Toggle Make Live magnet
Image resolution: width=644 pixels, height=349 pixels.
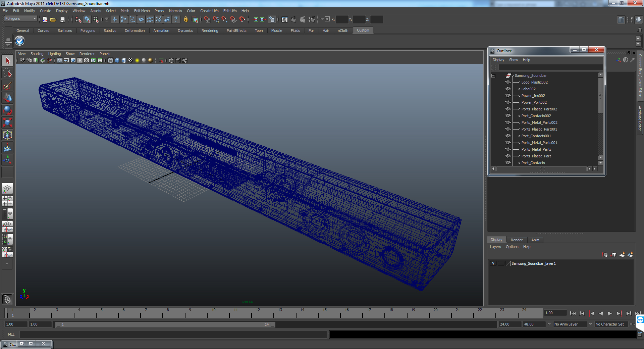242,19
